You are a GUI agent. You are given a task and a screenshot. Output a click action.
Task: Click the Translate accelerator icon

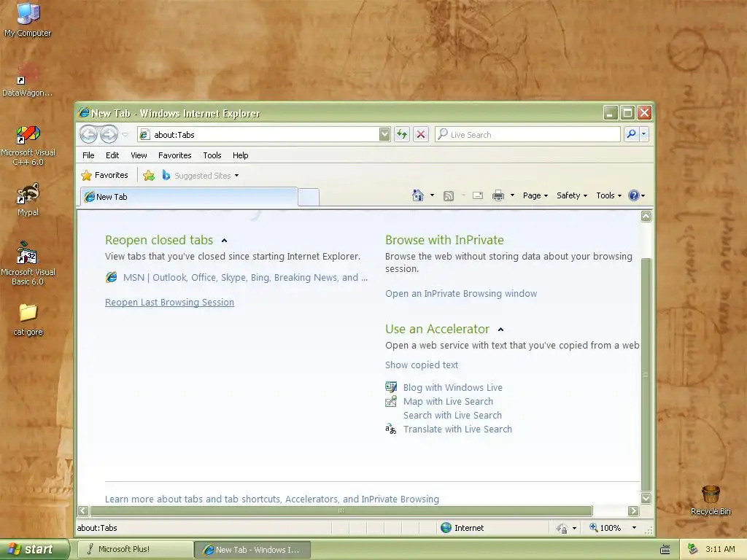point(391,429)
